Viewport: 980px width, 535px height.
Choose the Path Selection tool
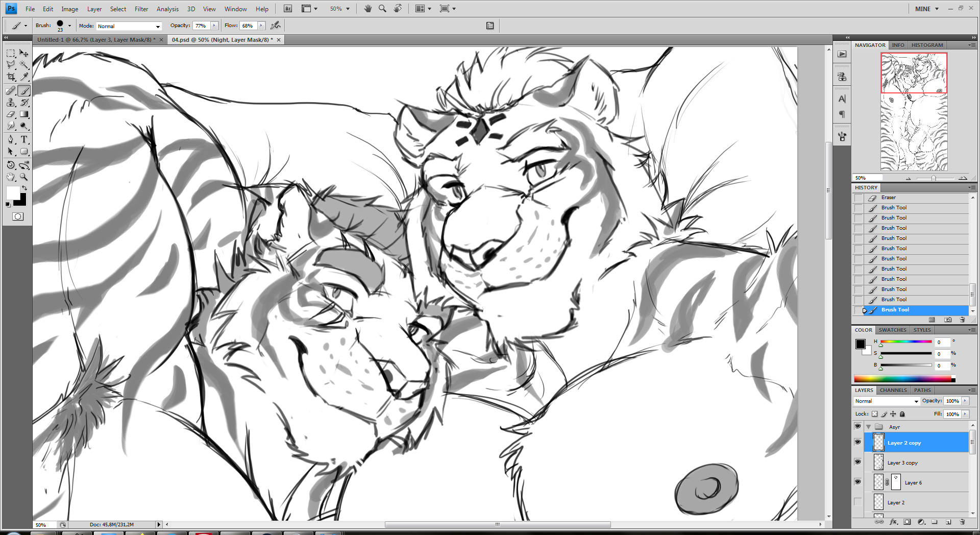[x=11, y=151]
